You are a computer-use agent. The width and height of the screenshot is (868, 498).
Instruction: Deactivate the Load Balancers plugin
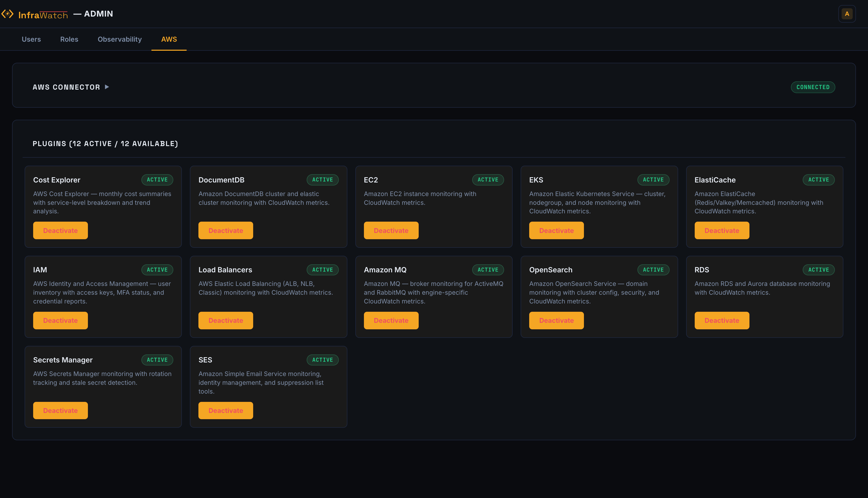226,320
